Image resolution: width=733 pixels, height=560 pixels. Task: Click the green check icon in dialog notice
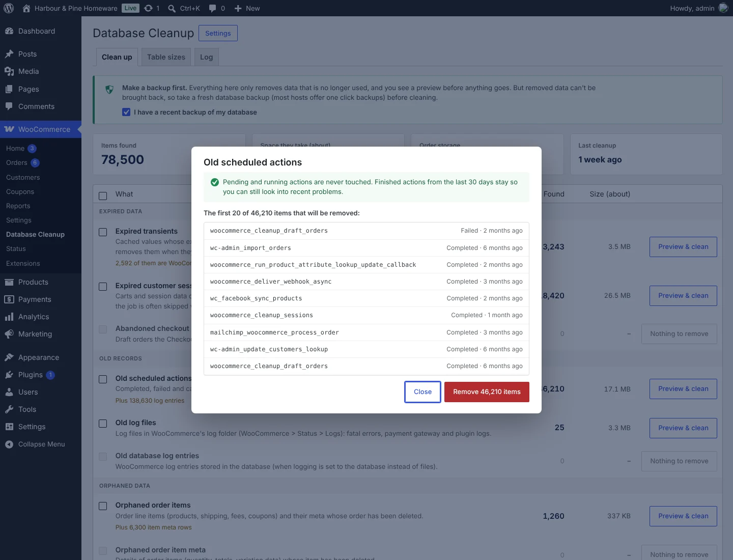(x=215, y=182)
